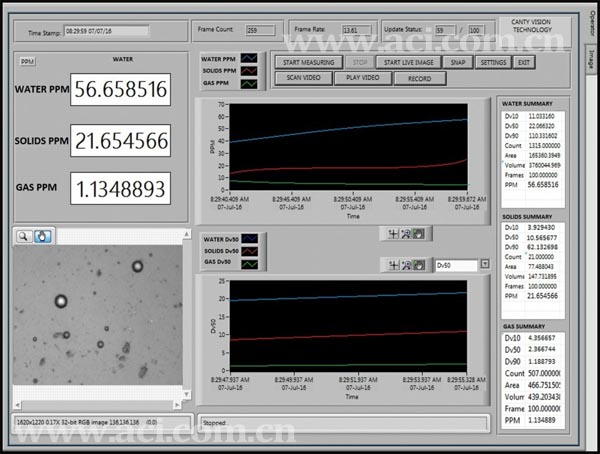Screen dimensions: 600x454
Task: Select the pan hand tool above the camera image
Action: click(43, 237)
